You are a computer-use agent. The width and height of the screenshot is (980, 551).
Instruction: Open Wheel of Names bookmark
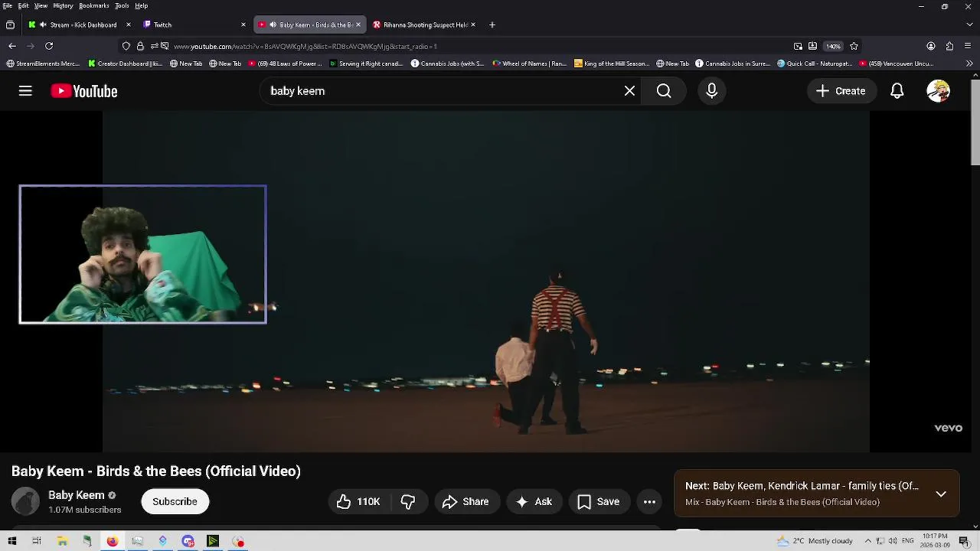click(530, 64)
